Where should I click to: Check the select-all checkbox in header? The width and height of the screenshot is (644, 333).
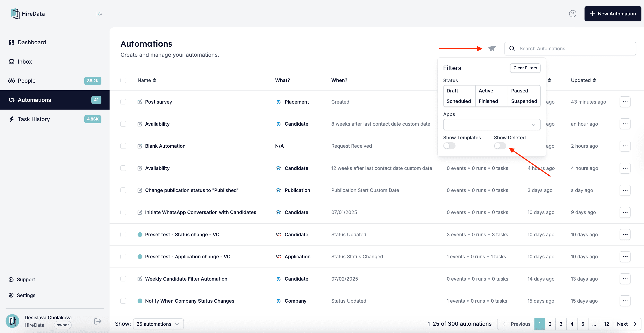(123, 80)
